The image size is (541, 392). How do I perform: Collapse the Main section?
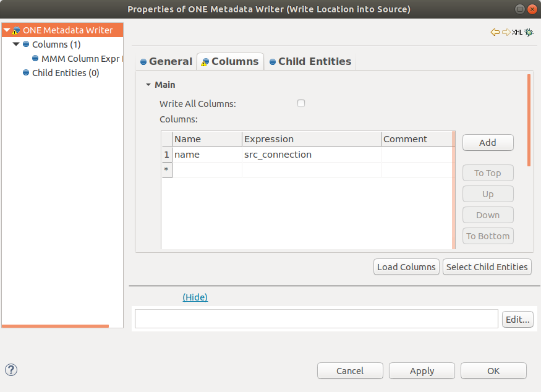pos(148,85)
